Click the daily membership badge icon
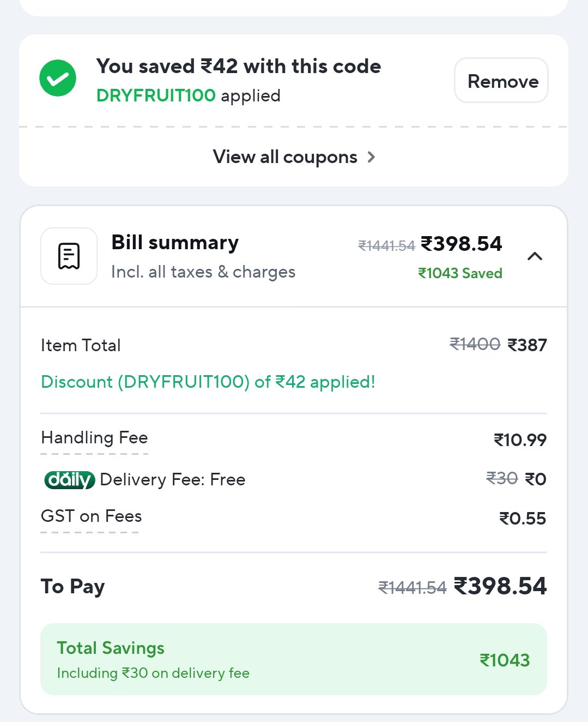This screenshot has height=722, width=588. click(69, 480)
